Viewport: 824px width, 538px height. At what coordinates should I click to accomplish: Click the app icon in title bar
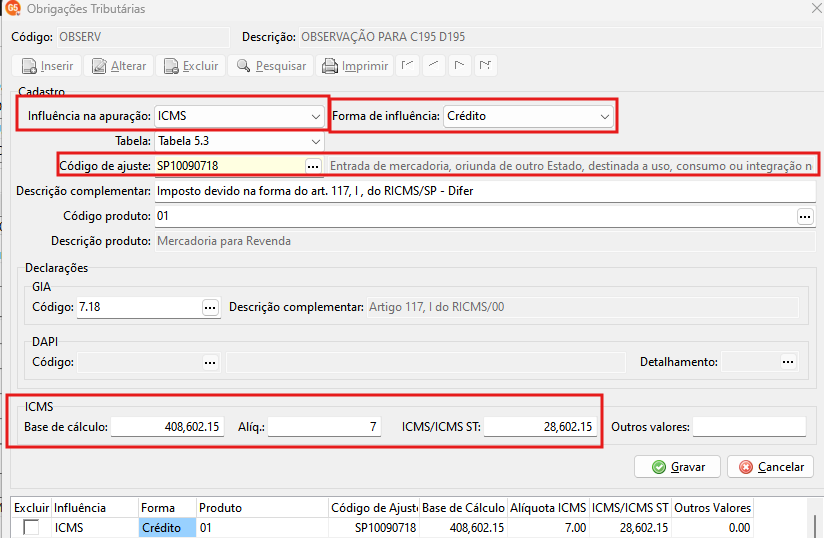pyautogui.click(x=13, y=8)
